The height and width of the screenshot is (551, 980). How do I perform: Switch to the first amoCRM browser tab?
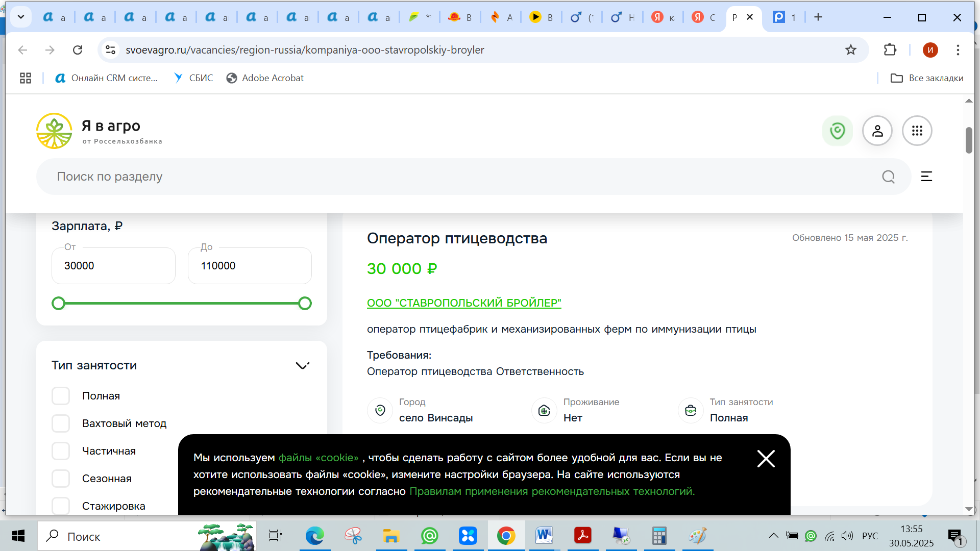click(55, 17)
